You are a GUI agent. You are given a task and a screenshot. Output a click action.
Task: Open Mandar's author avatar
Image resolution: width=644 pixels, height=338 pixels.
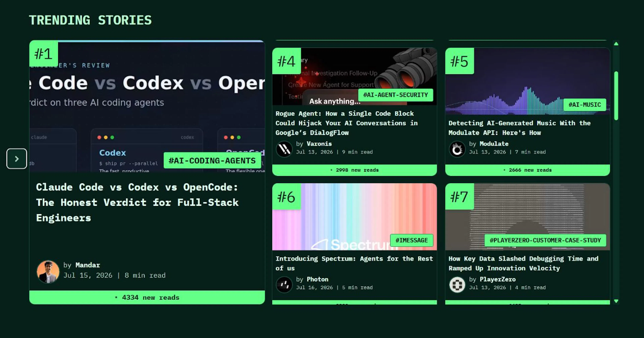(48, 272)
